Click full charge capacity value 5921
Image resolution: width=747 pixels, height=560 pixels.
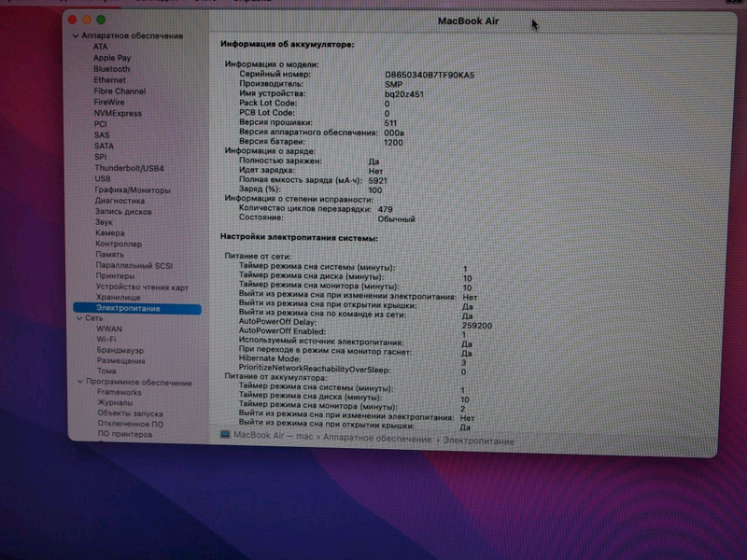378,180
